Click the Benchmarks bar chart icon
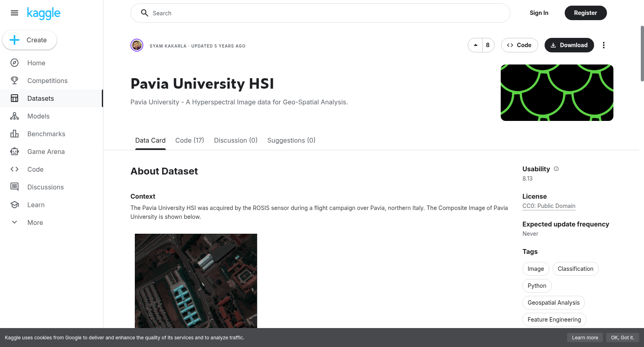 point(14,134)
